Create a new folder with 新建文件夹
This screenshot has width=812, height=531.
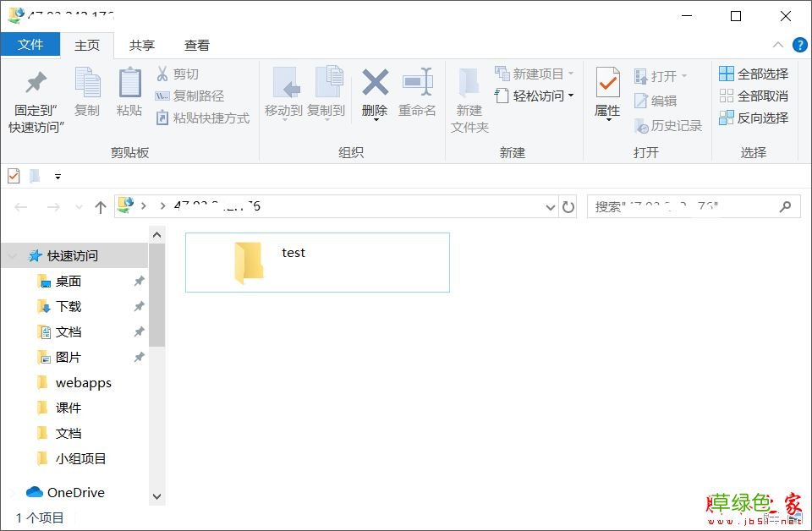(469, 96)
